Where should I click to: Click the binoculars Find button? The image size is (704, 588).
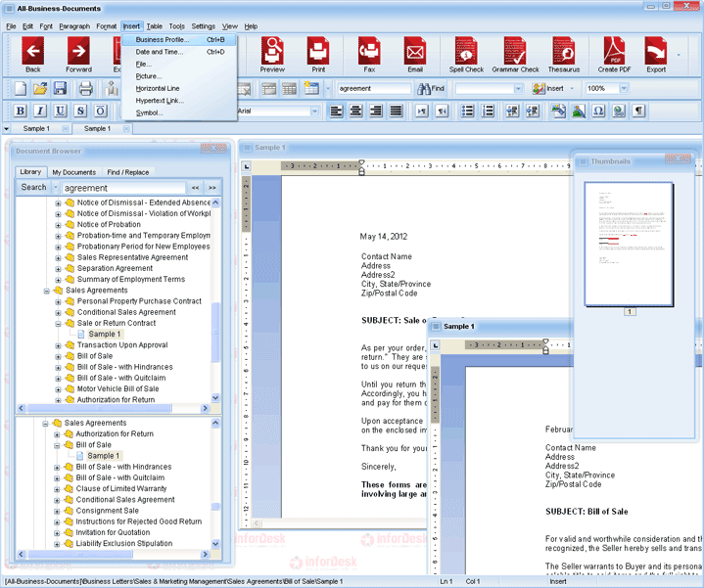tap(431, 89)
